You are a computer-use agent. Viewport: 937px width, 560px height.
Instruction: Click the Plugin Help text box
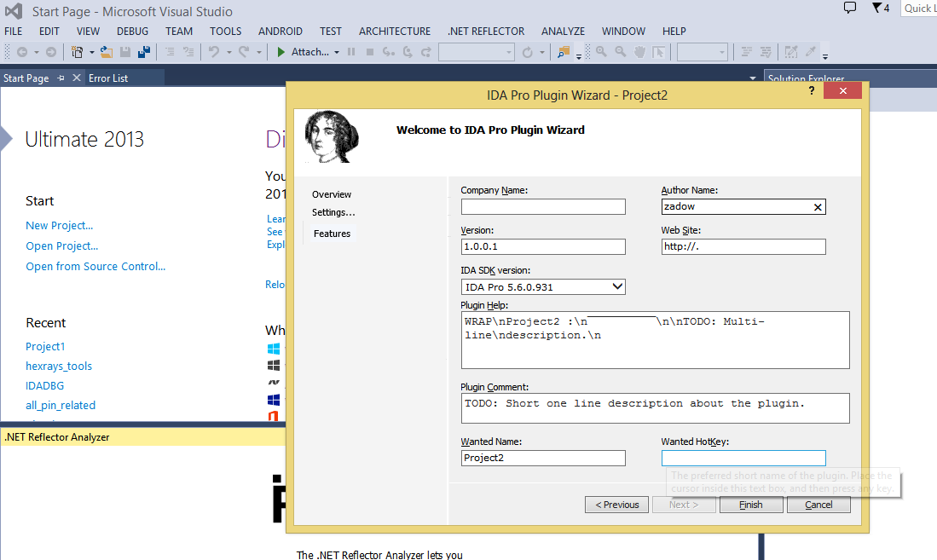tap(655, 340)
